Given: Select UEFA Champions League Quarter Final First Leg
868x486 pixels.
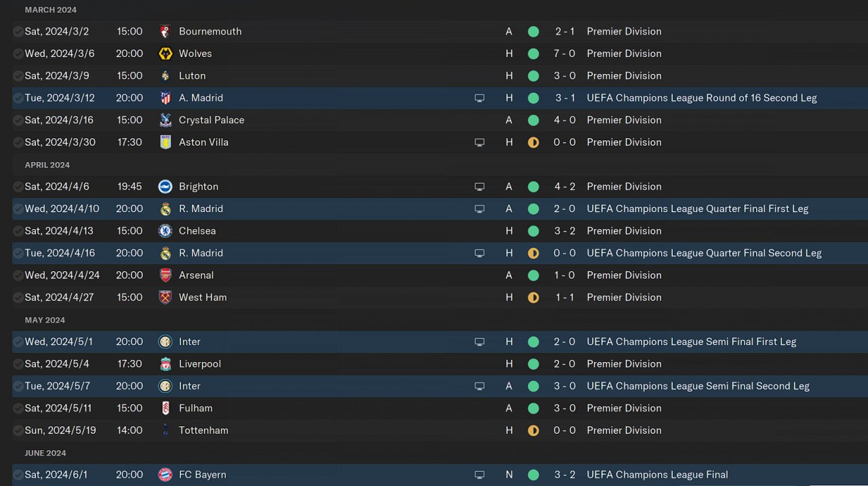Looking at the screenshot, I should pos(697,209).
